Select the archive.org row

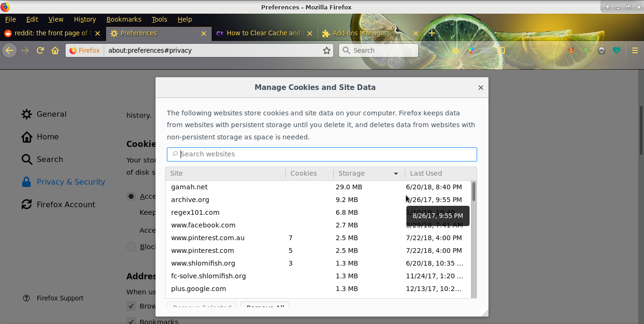click(x=318, y=200)
